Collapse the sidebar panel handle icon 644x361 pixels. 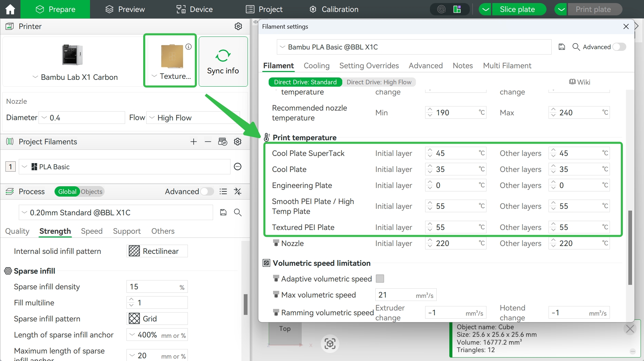[255, 22]
